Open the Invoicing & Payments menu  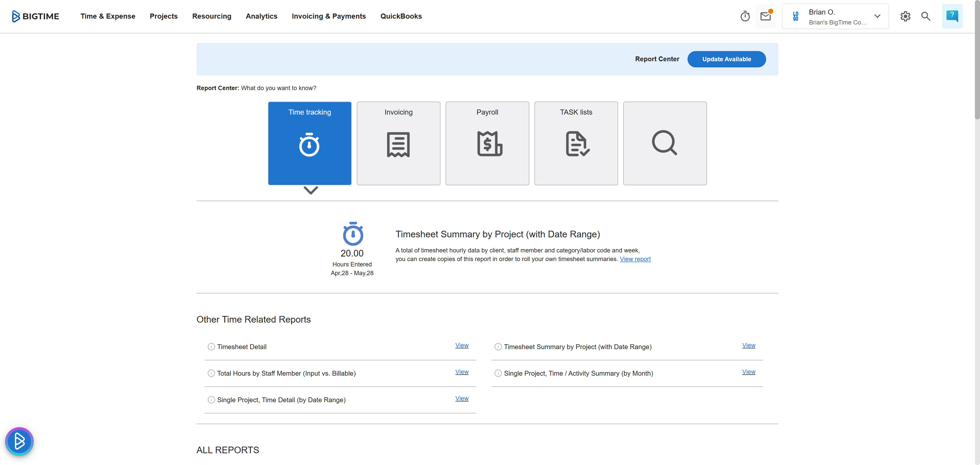click(x=329, y=16)
